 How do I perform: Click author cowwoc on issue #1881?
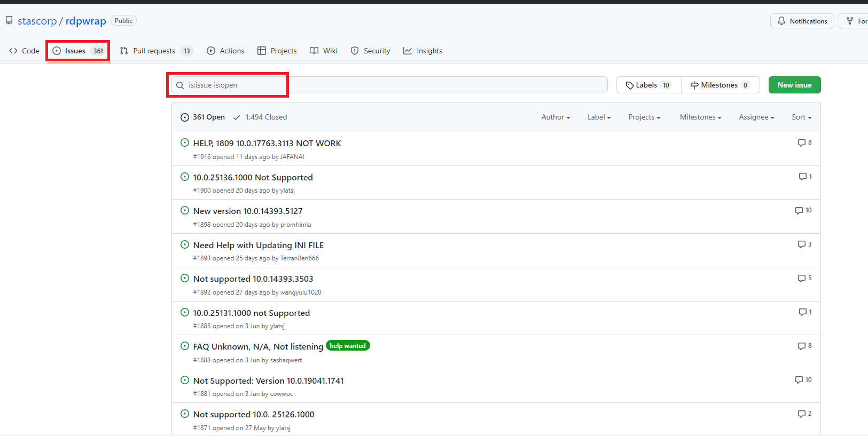coord(281,394)
